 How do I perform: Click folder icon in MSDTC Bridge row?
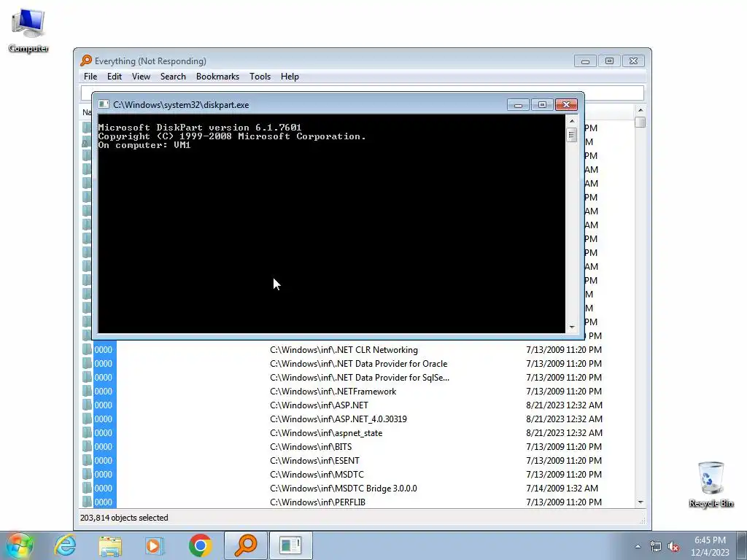87,488
